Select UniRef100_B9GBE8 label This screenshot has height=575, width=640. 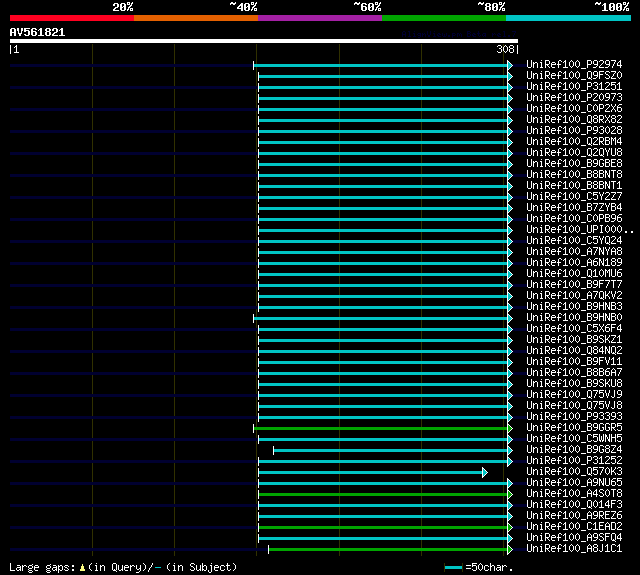point(574,164)
